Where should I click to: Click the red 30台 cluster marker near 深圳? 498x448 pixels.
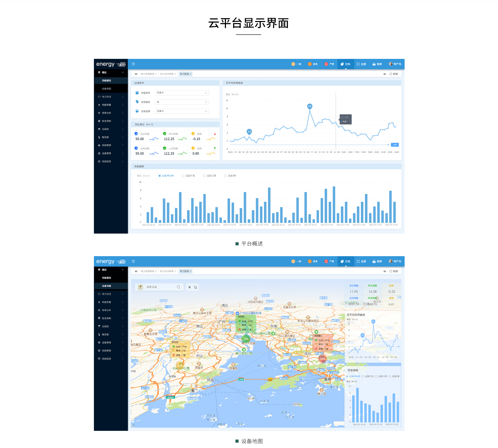[x=322, y=359]
